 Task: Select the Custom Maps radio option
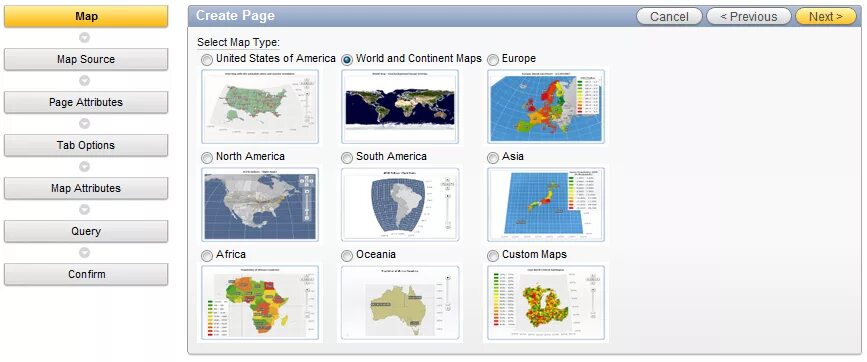click(493, 256)
